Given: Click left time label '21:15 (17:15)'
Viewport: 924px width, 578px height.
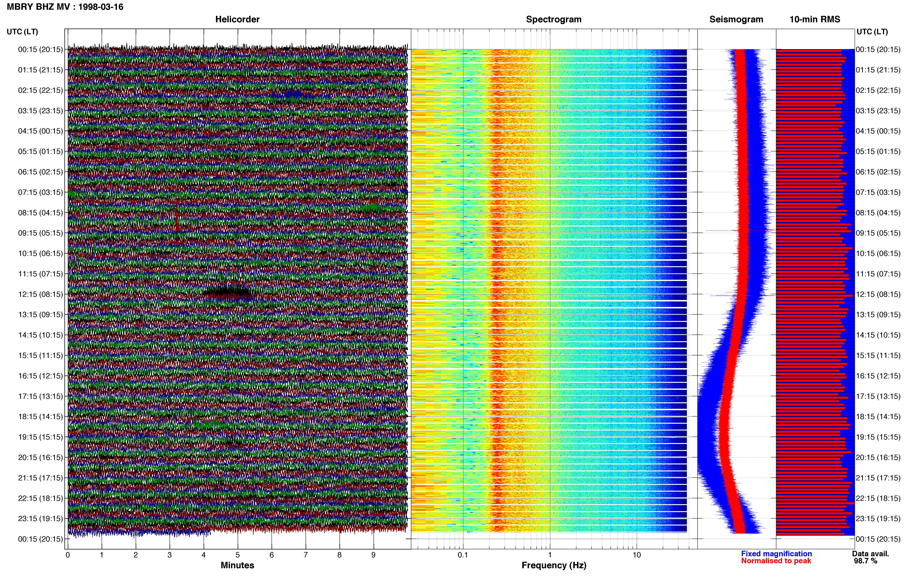Looking at the screenshot, I should (x=40, y=478).
